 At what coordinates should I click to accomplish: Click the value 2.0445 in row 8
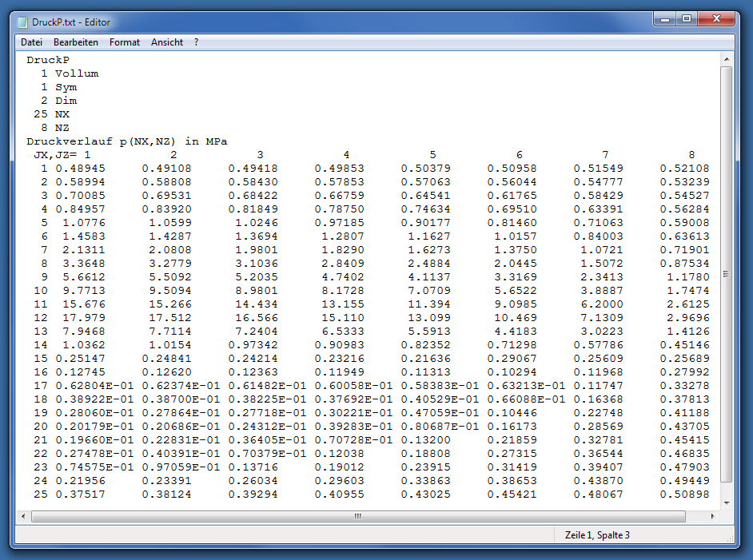click(516, 264)
